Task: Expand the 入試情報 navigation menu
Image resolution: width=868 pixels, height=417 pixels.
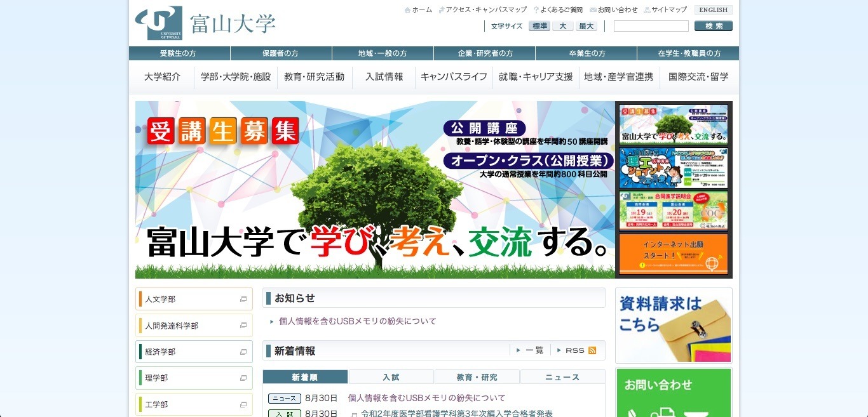Action: pos(384,77)
